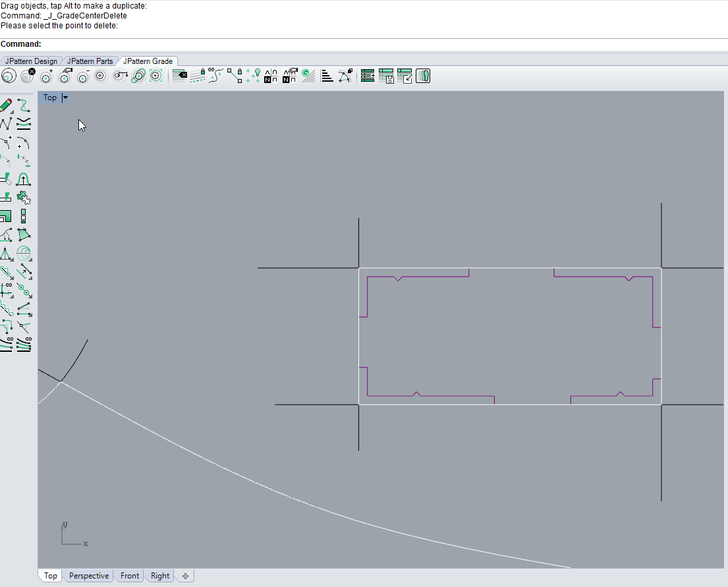728x587 pixels.
Task: Select the pencil draw tool in left sidebar
Action: click(6, 105)
